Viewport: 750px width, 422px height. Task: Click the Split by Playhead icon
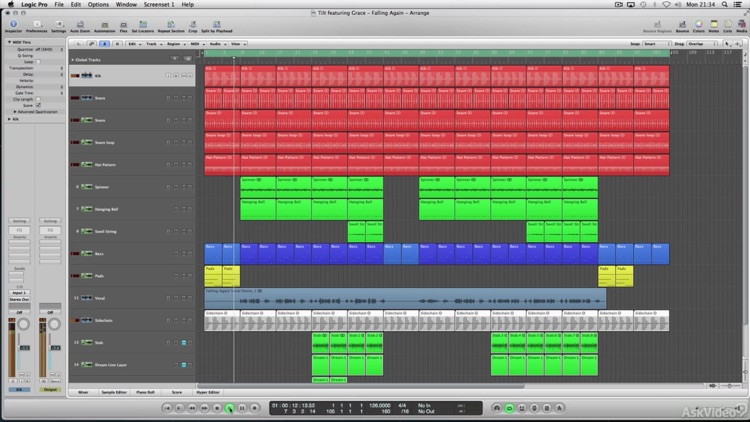[x=217, y=26]
